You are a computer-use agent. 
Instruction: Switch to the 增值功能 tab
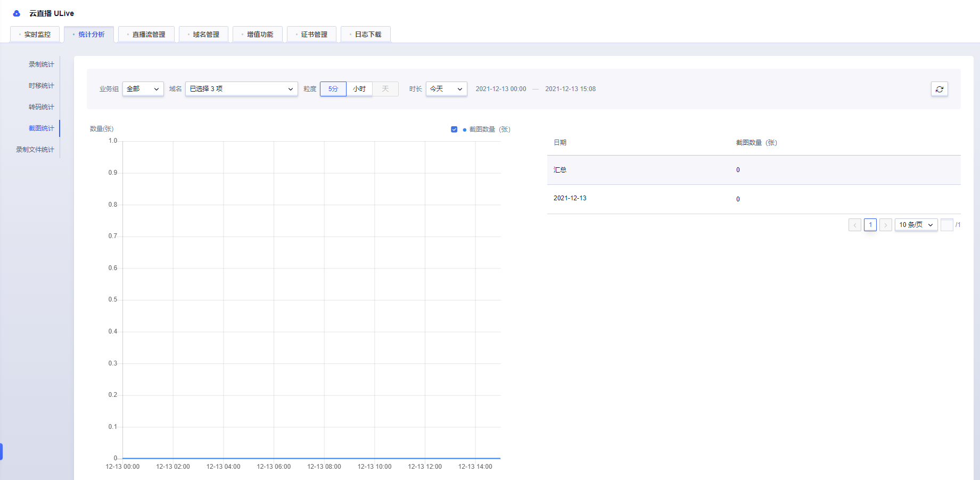258,35
